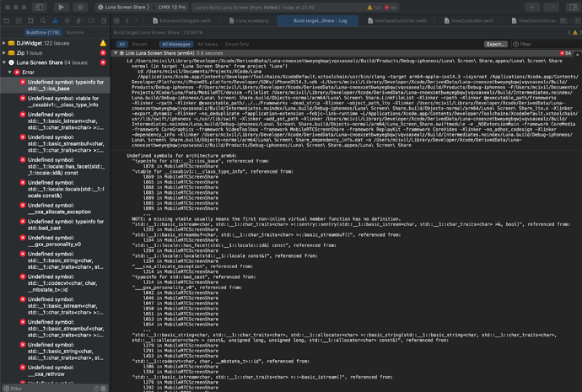The width and height of the screenshot is (582, 392).
Task: Select 'vtable for __cxxabiv1::__class_type_info' error
Action: coord(55,101)
